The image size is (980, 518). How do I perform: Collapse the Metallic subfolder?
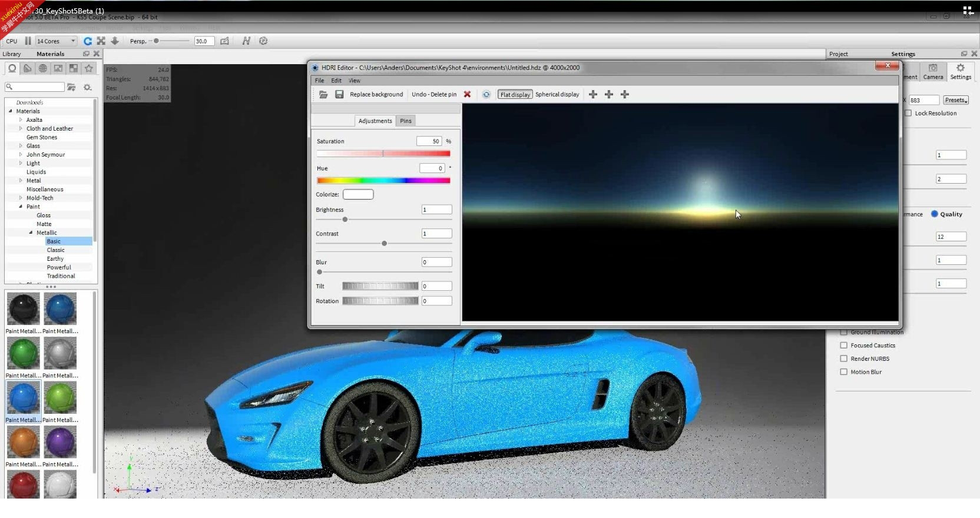click(31, 233)
